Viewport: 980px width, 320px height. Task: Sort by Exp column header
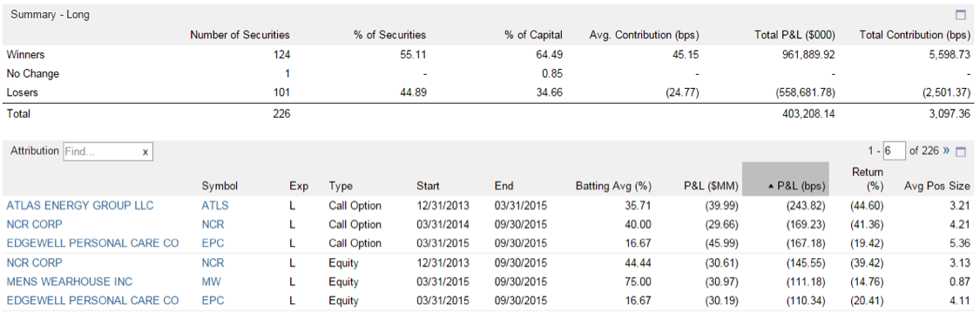(x=298, y=186)
